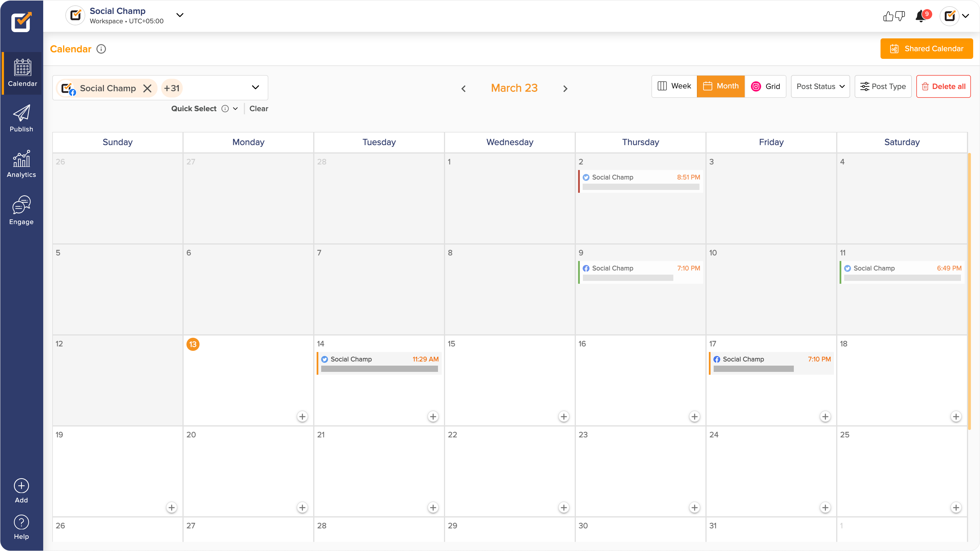Screen dimensions: 980x551
Task: Add a post on the 24th using its plus icon
Action: coord(825,507)
